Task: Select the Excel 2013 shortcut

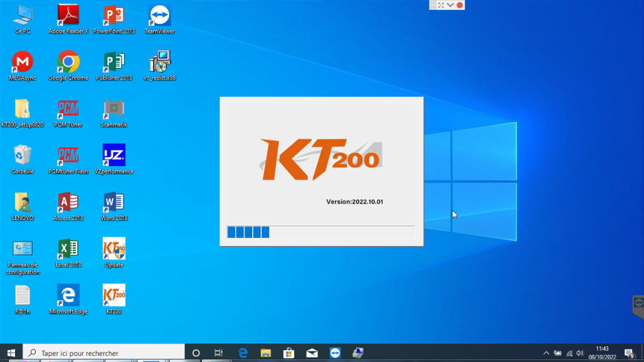Action: (68, 253)
